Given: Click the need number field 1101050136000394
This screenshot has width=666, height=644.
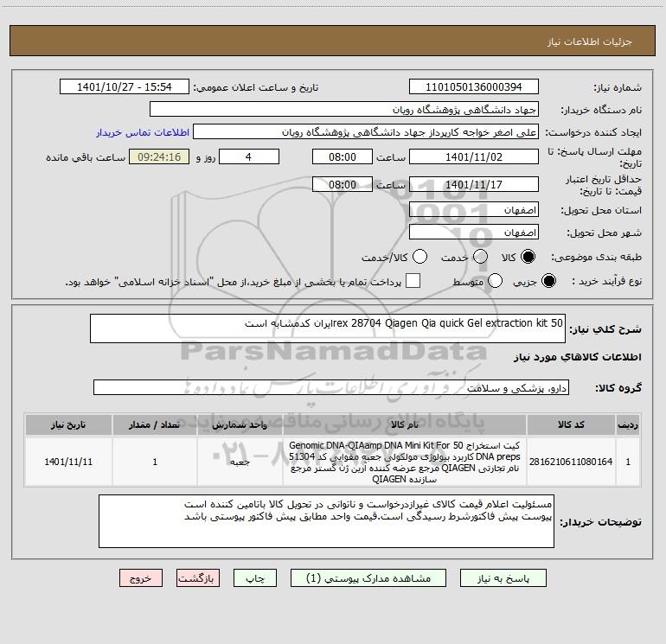Looking at the screenshot, I should click(x=474, y=86).
